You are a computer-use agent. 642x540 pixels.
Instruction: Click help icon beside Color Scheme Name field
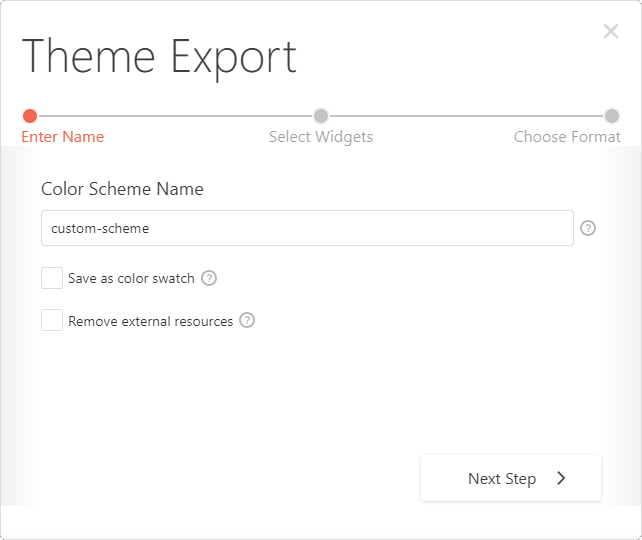coord(588,228)
